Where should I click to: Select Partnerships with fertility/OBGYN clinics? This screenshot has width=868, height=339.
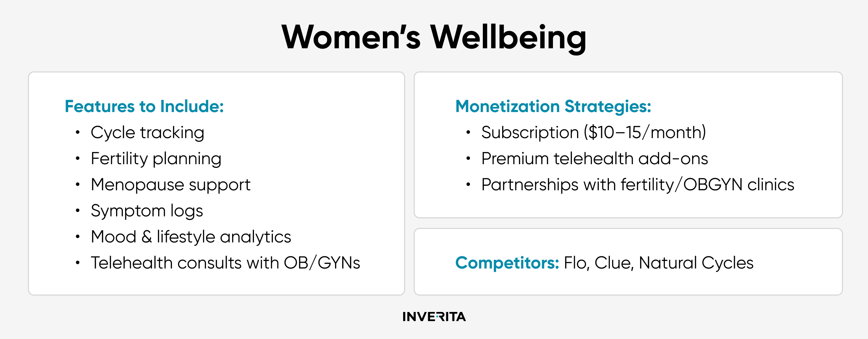click(637, 185)
